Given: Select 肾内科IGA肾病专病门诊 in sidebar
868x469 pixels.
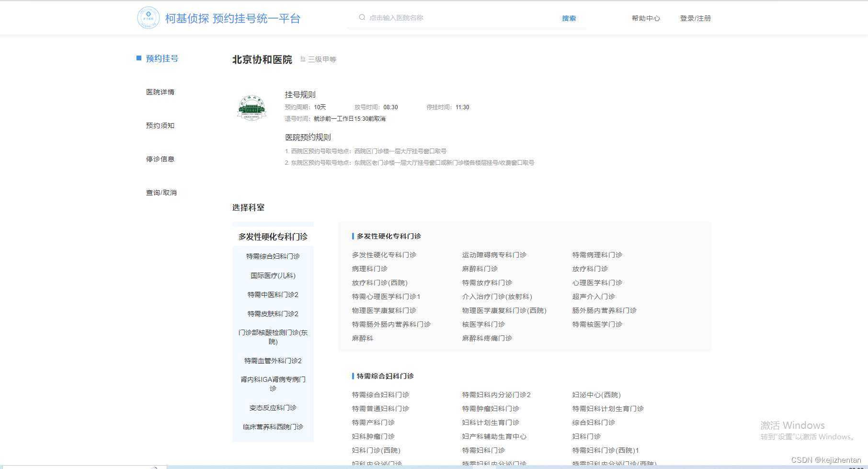Looking at the screenshot, I should [273, 384].
